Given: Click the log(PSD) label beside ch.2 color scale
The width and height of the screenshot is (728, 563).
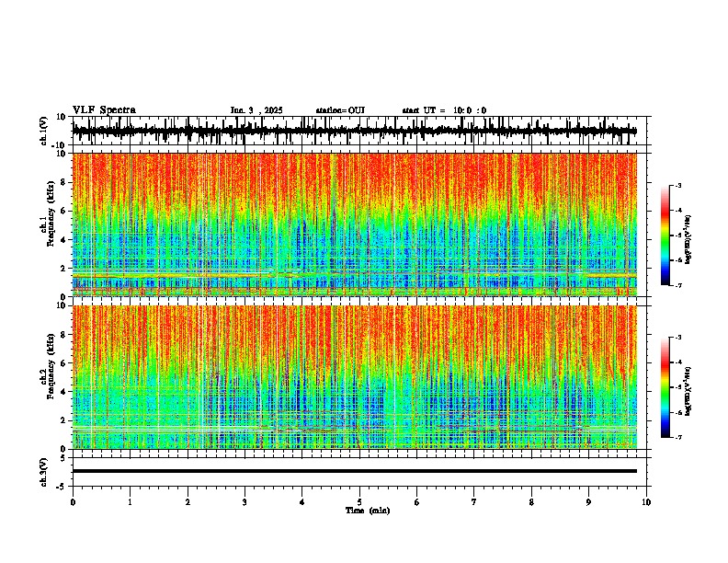Looking at the screenshot, I should pos(688,392).
